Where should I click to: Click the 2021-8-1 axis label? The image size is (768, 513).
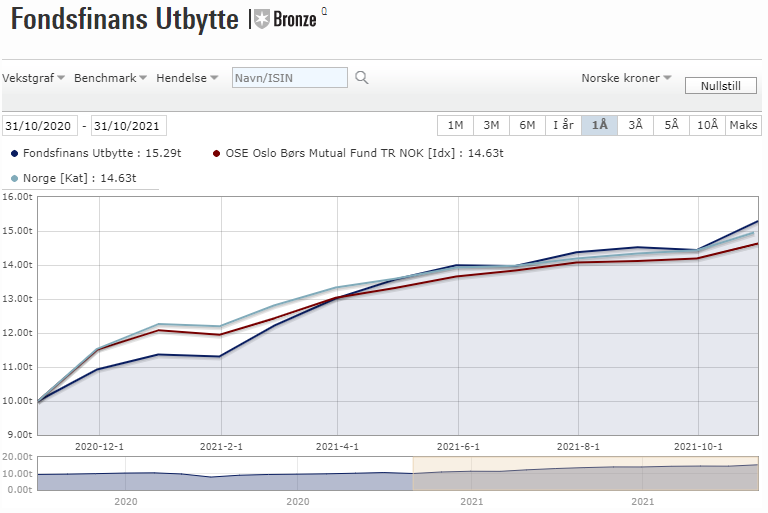[578, 447]
